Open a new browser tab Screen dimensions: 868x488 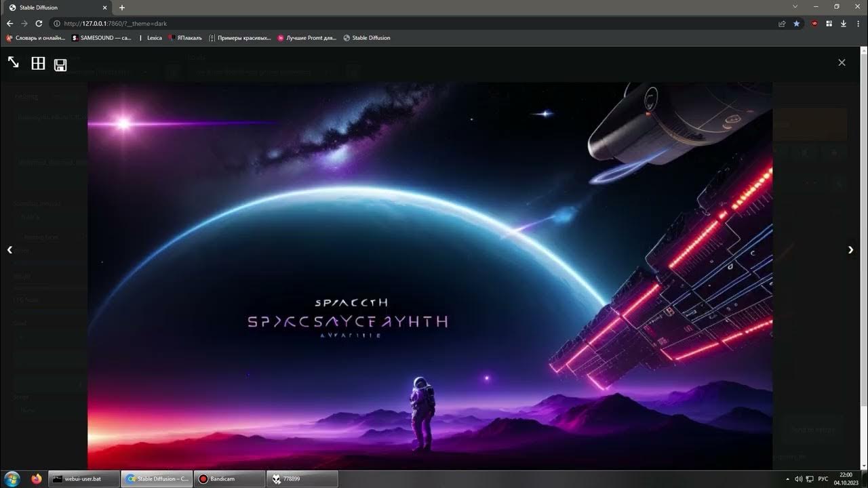click(122, 7)
